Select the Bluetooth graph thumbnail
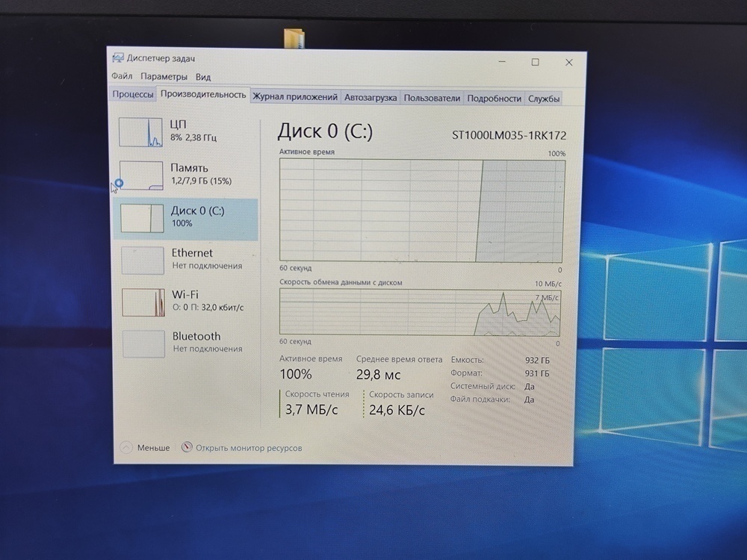 pyautogui.click(x=143, y=343)
